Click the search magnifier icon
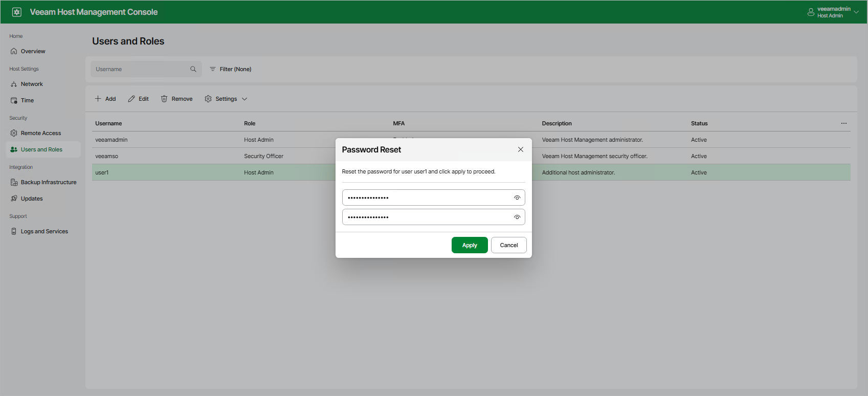This screenshot has width=868, height=396. pyautogui.click(x=193, y=69)
